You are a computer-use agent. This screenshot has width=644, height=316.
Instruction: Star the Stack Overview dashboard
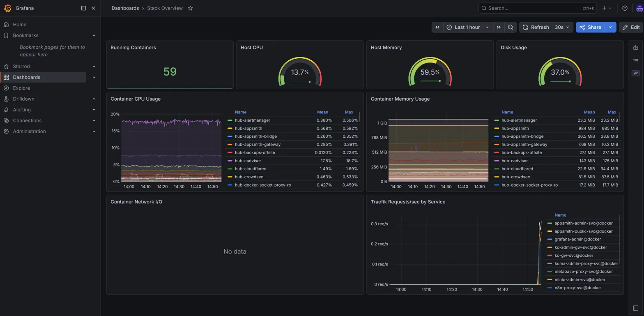190,8
